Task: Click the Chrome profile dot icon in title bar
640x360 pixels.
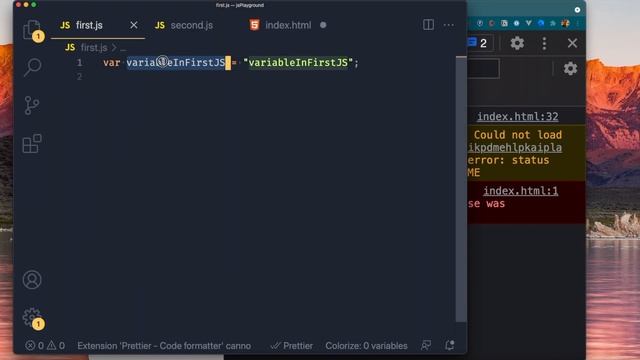Action: (x=577, y=10)
